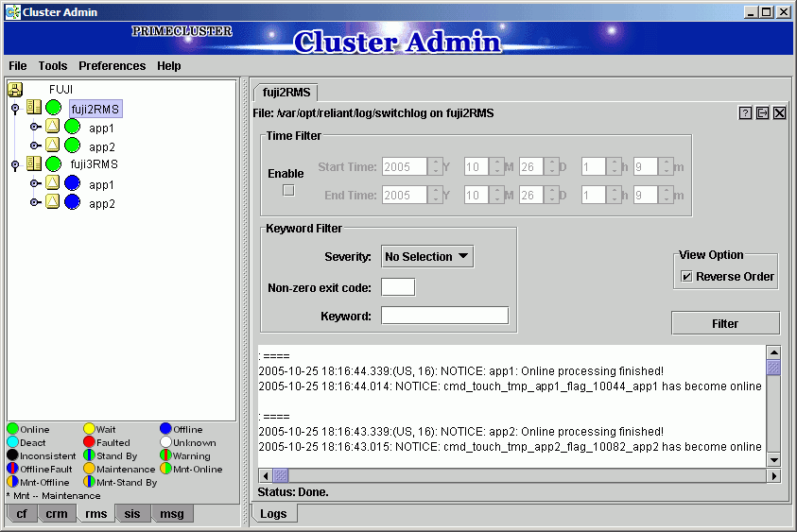
Task: Click the Wait legend icon
Action: coord(90,429)
